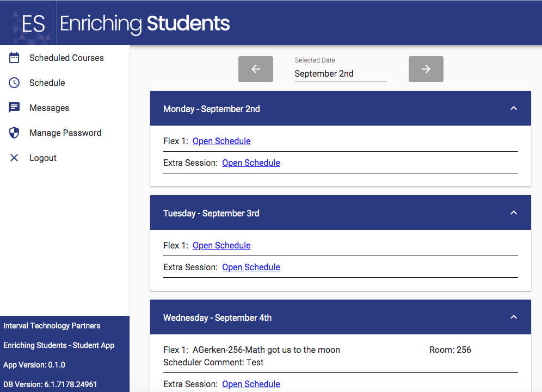Collapse the Tuesday - September 3rd panel
Image resolution: width=542 pixels, height=392 pixels.
[513, 213]
